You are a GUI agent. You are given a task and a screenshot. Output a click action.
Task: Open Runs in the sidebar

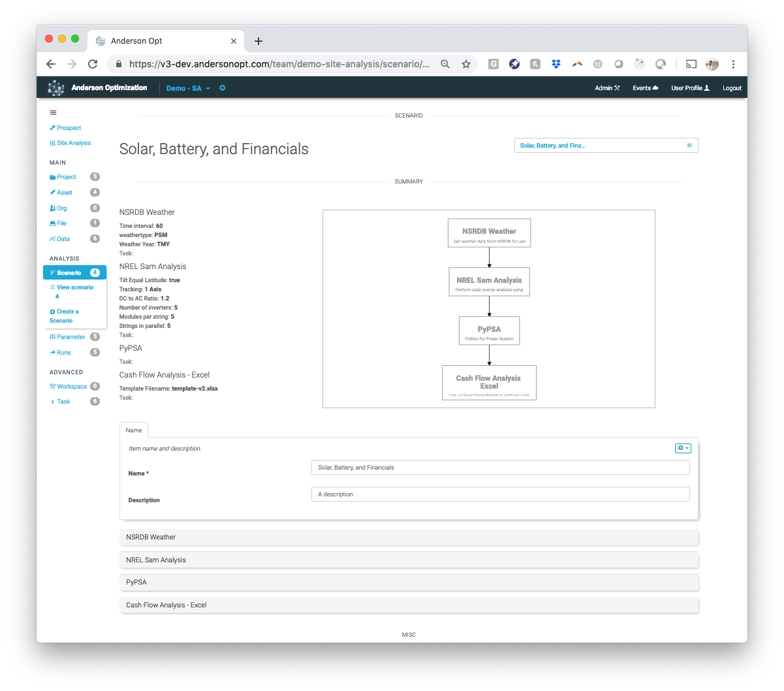tap(60, 353)
